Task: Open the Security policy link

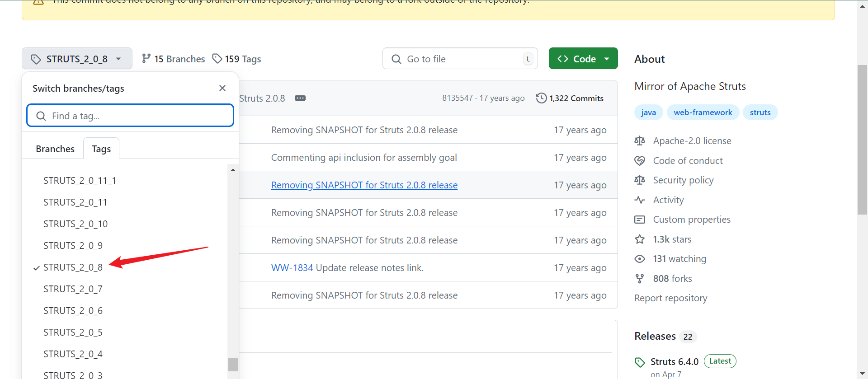Action: [x=684, y=180]
